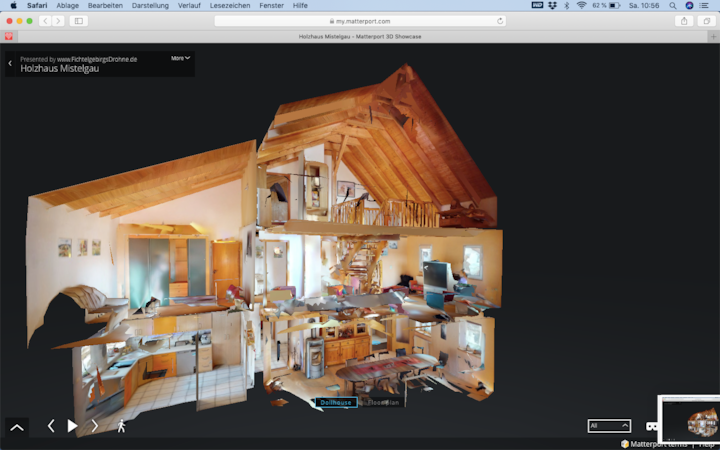Open the Darstellung menu
Image resolution: width=720 pixels, height=450 pixels.
pos(150,5)
